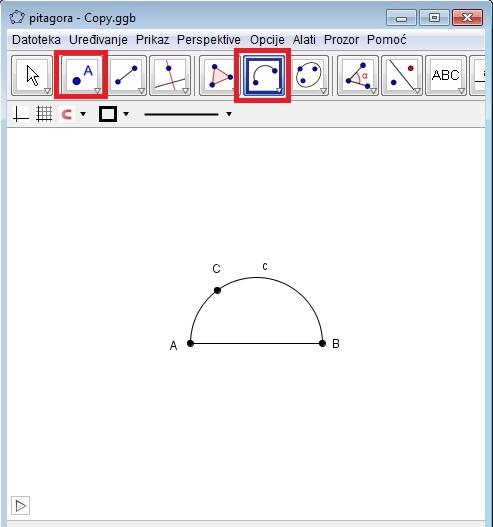Select the Semicircle arc tool
Screen dimensions: 493x527
[264, 76]
